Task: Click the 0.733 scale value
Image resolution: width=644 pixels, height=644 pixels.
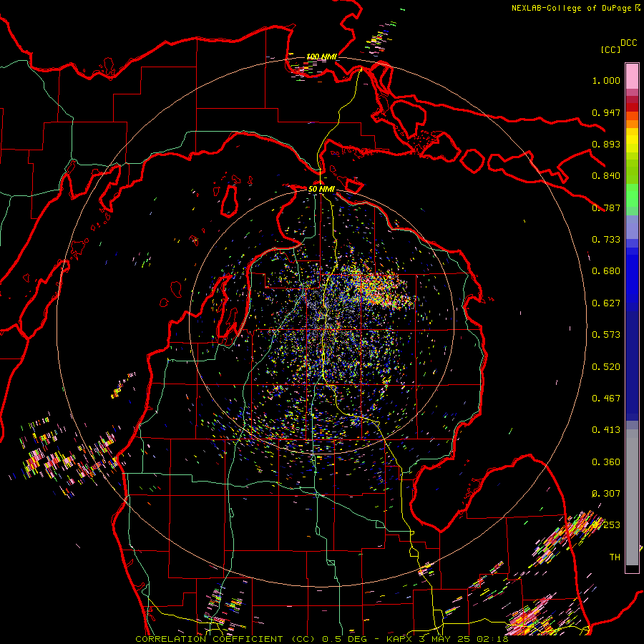Action: click(x=606, y=240)
